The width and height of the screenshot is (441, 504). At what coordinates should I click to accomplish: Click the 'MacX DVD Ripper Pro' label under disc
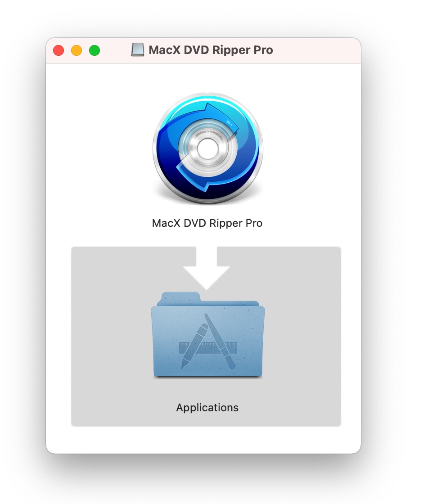click(x=207, y=223)
